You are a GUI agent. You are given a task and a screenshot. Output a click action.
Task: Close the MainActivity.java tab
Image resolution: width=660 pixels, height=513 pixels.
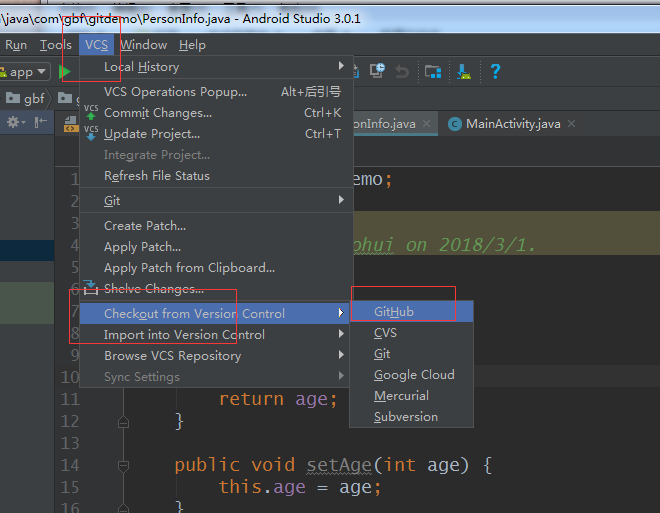pyautogui.click(x=571, y=124)
